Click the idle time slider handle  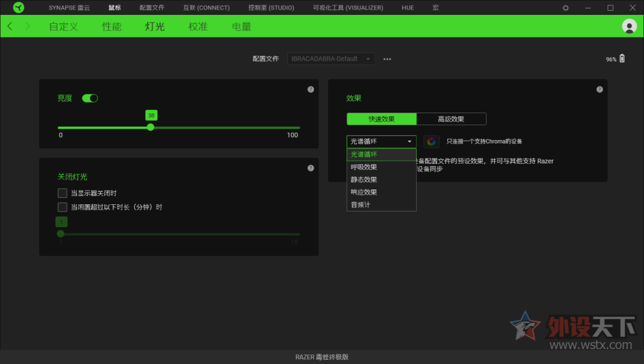61,234
